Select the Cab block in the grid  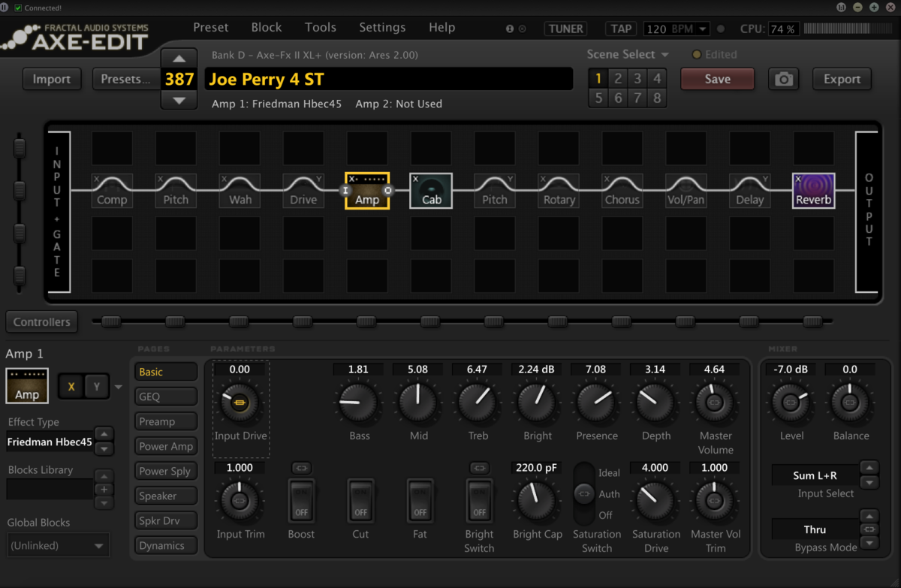point(431,191)
